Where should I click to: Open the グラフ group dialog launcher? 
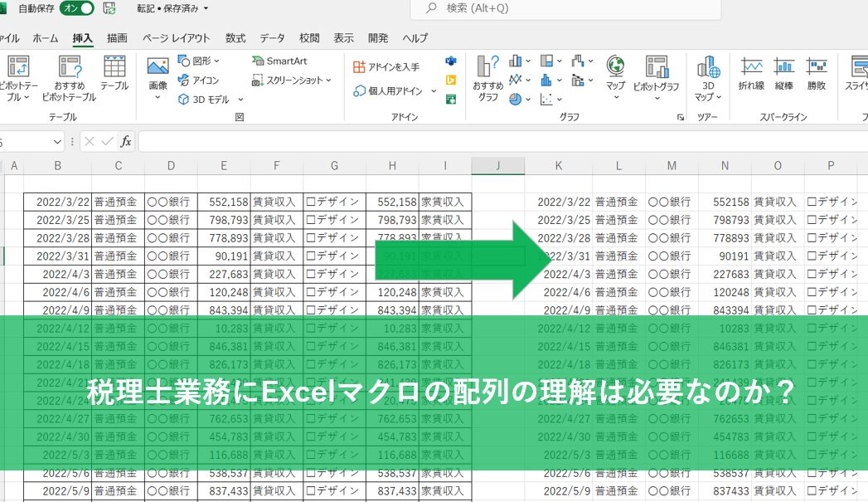click(680, 118)
